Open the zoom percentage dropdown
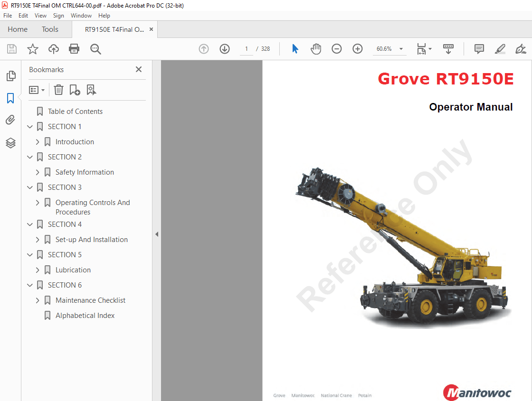 coord(400,49)
